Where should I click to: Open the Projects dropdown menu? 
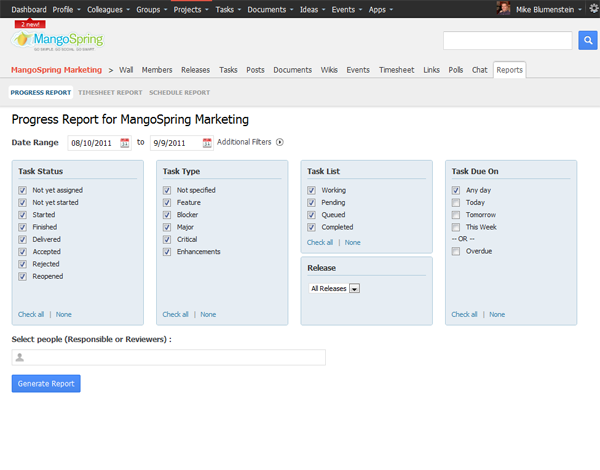(191, 10)
